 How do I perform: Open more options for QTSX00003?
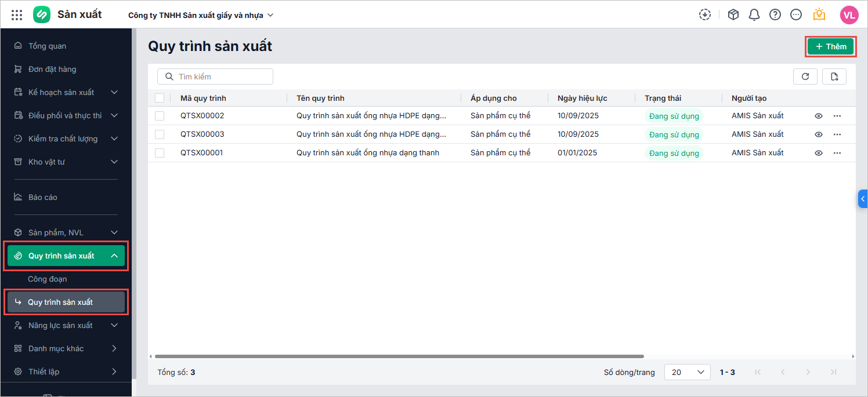(x=837, y=134)
